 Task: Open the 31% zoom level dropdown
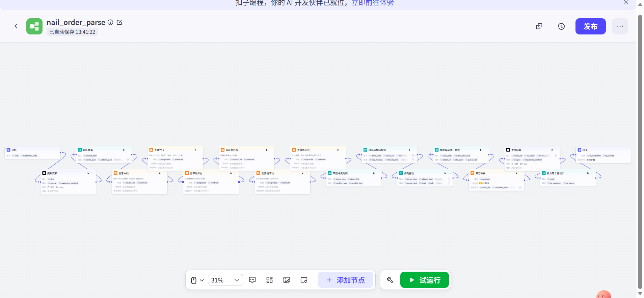225,280
